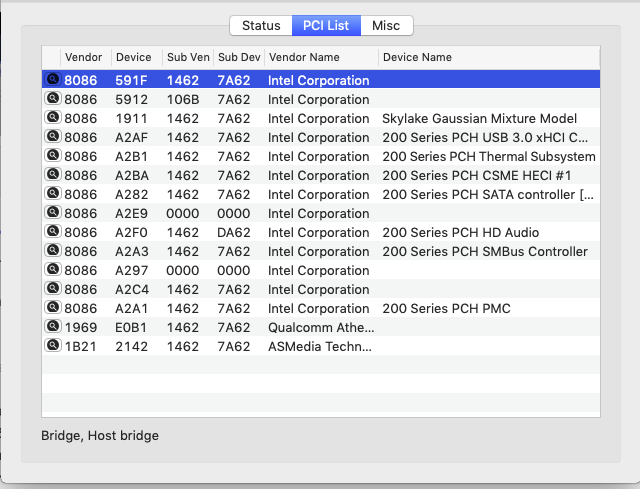The height and width of the screenshot is (489, 640).
Task: Click the magnifier icon for device A2AF
Action: (53, 136)
